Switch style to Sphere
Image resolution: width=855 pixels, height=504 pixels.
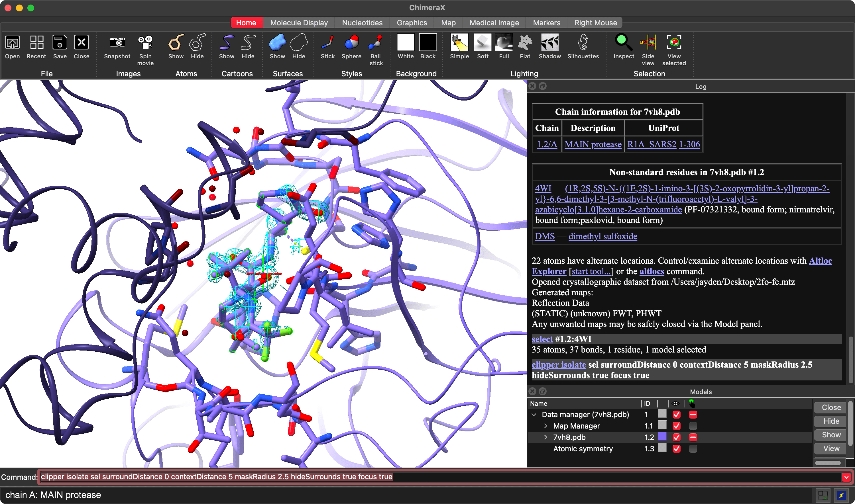point(351,43)
